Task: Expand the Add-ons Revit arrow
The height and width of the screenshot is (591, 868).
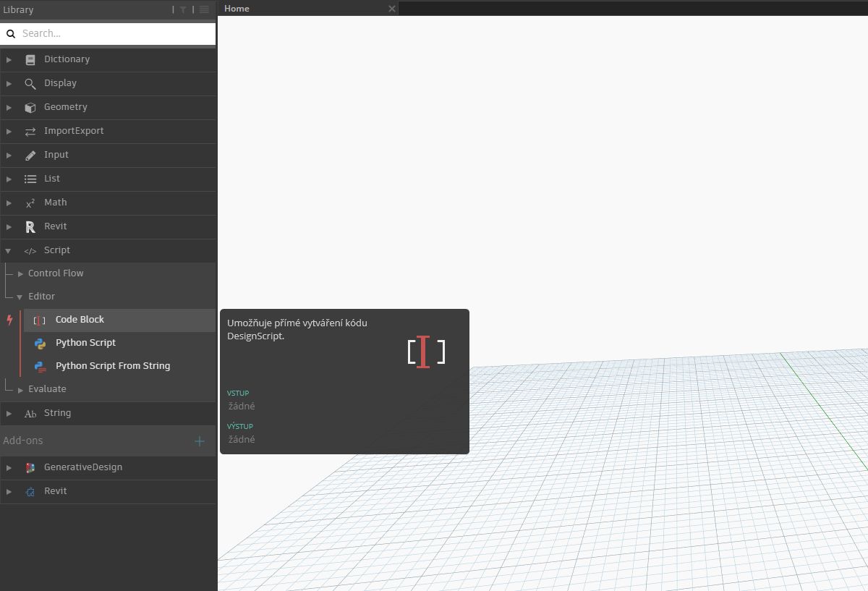Action: tap(9, 491)
